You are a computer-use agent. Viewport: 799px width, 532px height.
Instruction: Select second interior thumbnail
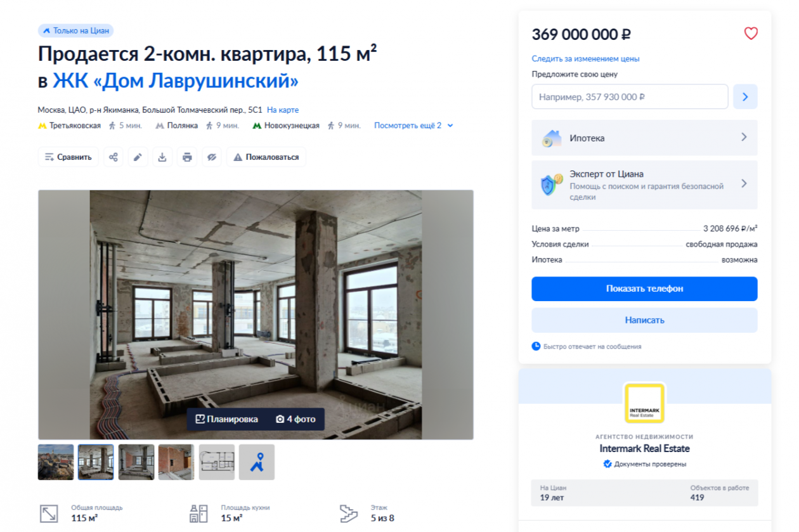click(96, 462)
